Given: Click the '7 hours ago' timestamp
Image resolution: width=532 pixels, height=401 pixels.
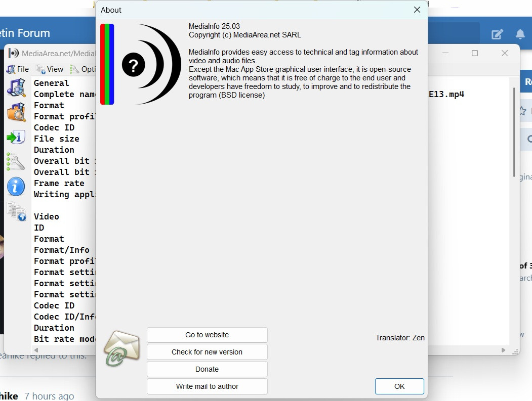Looking at the screenshot, I should click(49, 396).
